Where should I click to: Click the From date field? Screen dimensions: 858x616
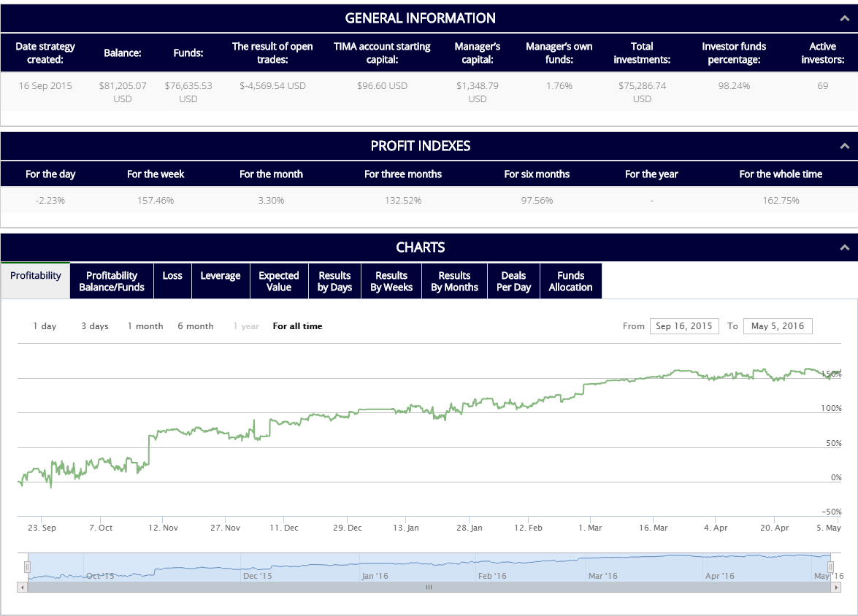tap(683, 326)
